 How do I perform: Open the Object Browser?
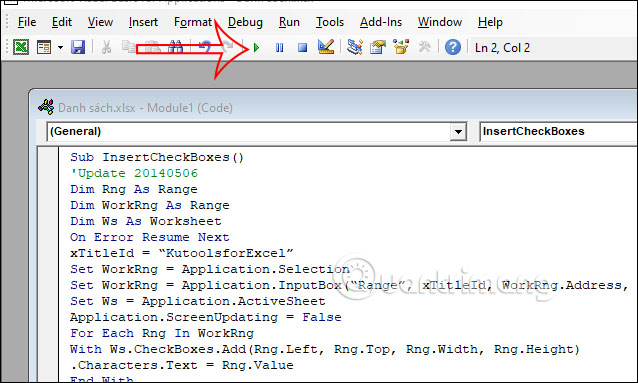tap(401, 47)
